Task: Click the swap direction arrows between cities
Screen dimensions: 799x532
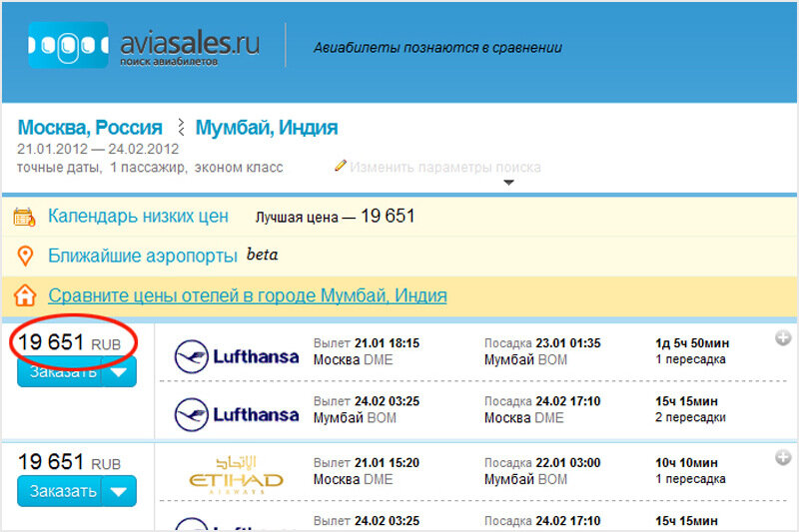Action: click(181, 128)
